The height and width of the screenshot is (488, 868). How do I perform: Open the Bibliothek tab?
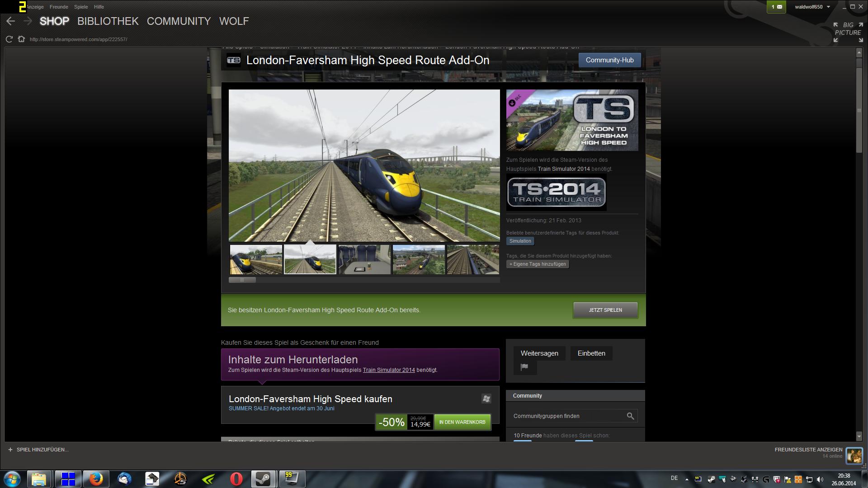click(108, 21)
